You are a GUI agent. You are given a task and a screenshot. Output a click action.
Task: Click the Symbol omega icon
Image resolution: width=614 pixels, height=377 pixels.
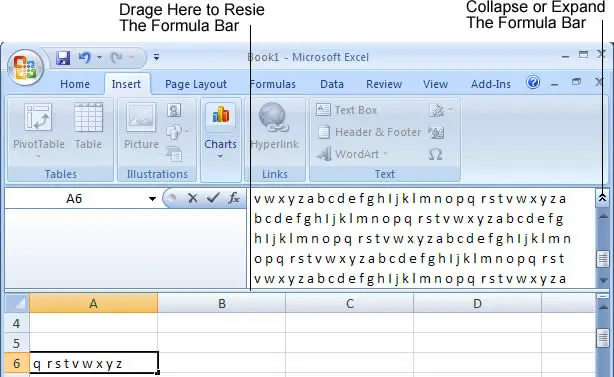435,155
